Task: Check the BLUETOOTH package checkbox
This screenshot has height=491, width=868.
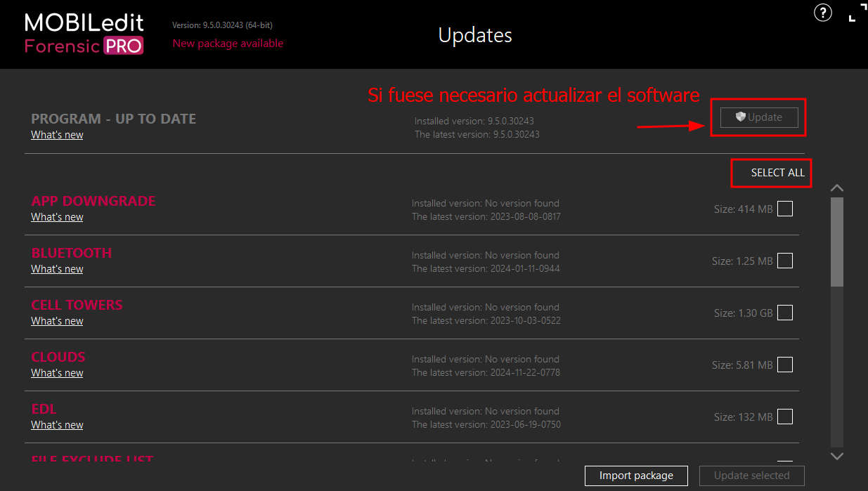Action: coord(785,261)
